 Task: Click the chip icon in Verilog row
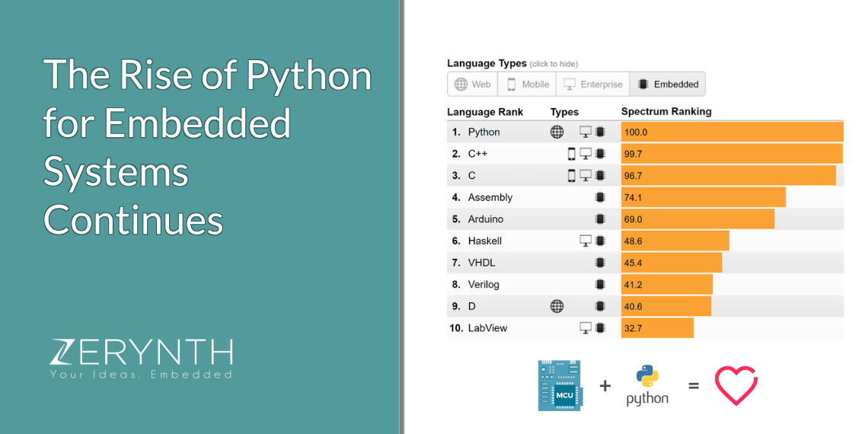(599, 285)
